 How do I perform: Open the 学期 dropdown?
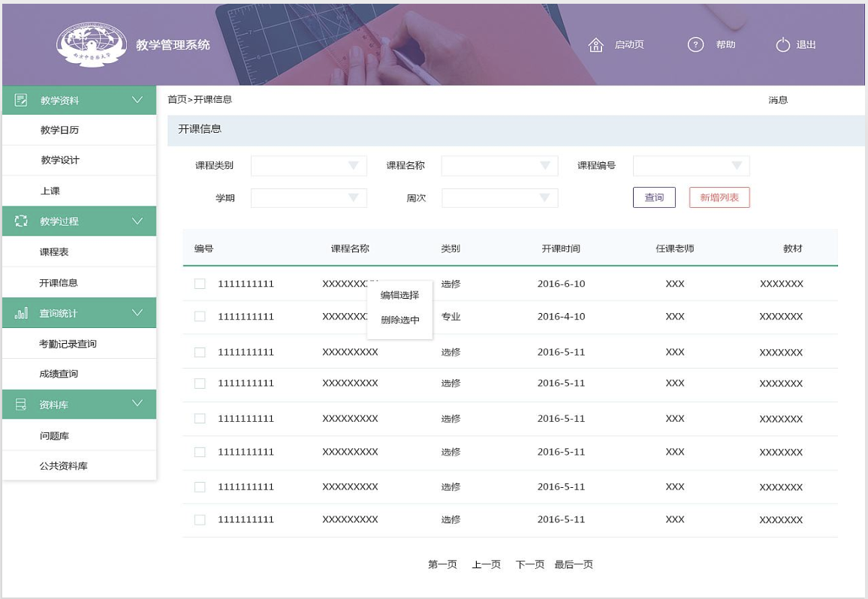(308, 197)
